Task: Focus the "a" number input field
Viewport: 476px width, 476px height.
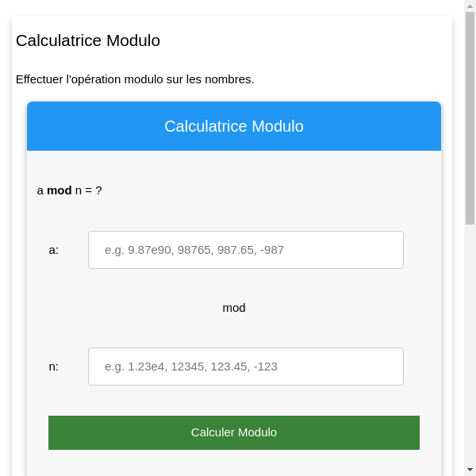Action: point(246,250)
